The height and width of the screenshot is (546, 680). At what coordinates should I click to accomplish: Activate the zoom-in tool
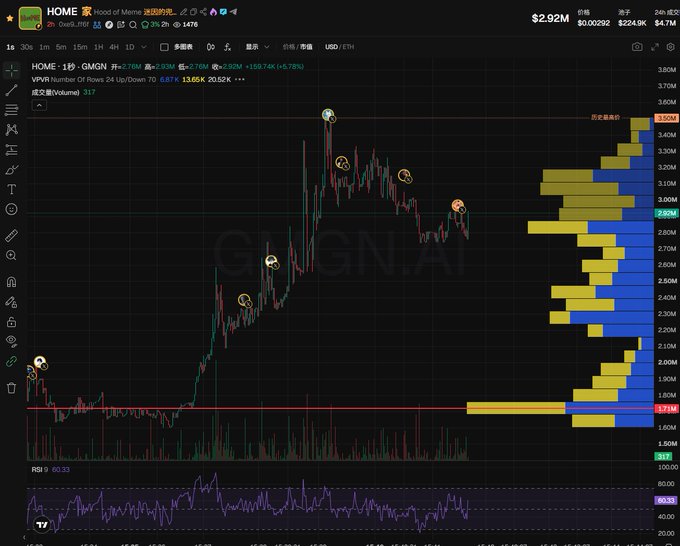pos(12,255)
